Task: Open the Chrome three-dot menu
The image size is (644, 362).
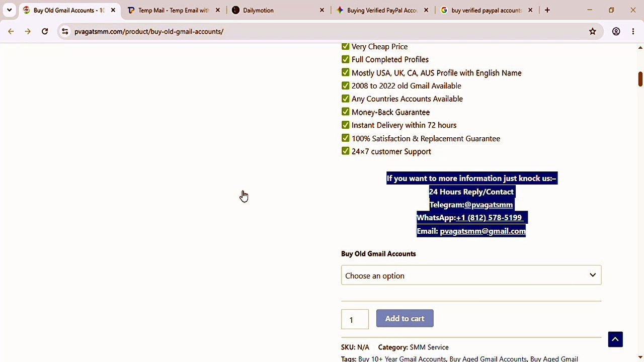Action: [633, 32]
